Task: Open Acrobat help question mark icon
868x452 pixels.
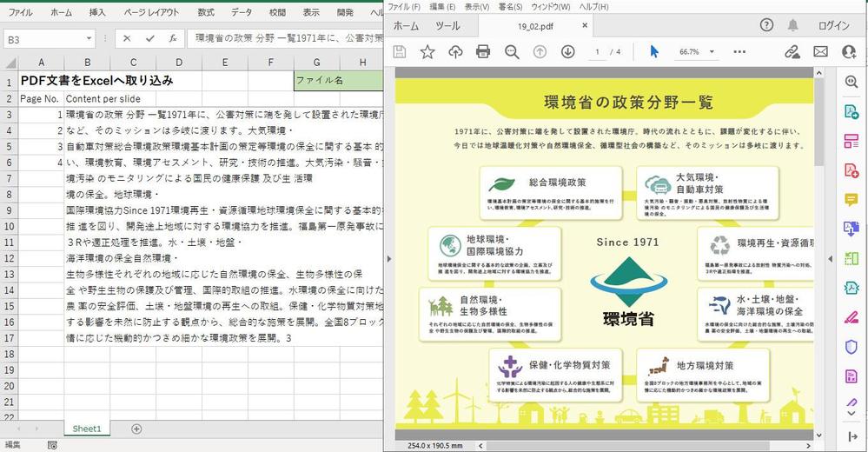Action: [766, 25]
